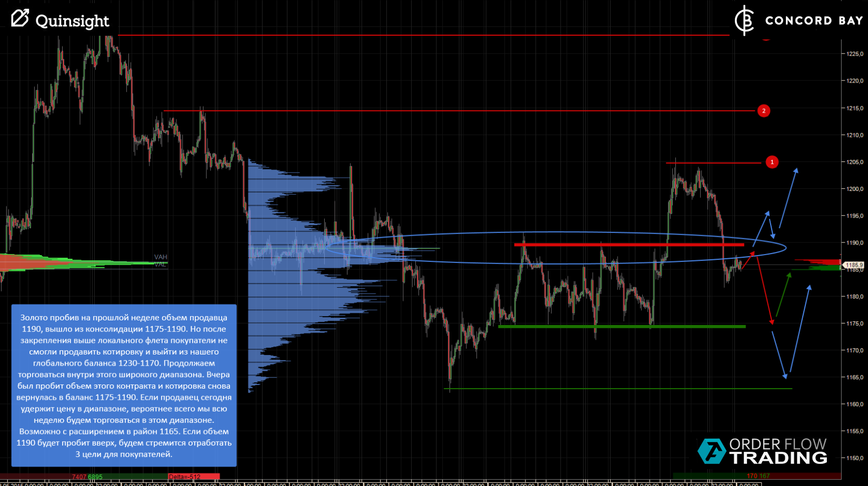
Task: Click the red arrowhead pointing down to 1175
Action: point(772,321)
